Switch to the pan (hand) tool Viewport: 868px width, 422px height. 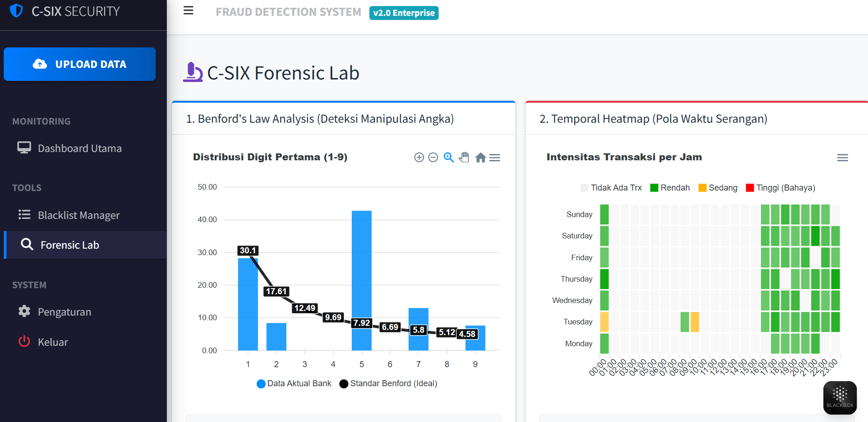point(464,157)
